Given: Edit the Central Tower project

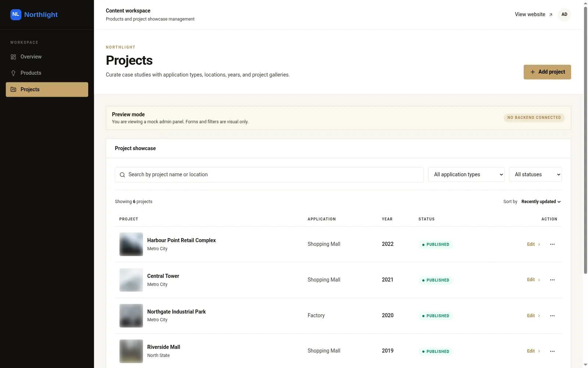Looking at the screenshot, I should point(534,280).
